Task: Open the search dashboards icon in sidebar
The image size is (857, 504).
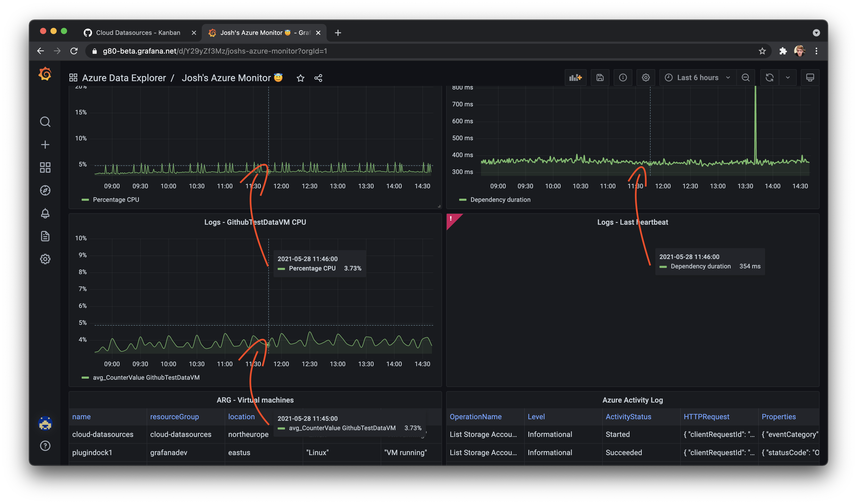Action: click(45, 122)
